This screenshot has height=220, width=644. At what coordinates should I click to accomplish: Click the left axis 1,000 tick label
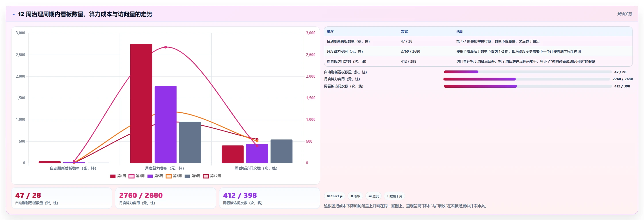(20, 120)
